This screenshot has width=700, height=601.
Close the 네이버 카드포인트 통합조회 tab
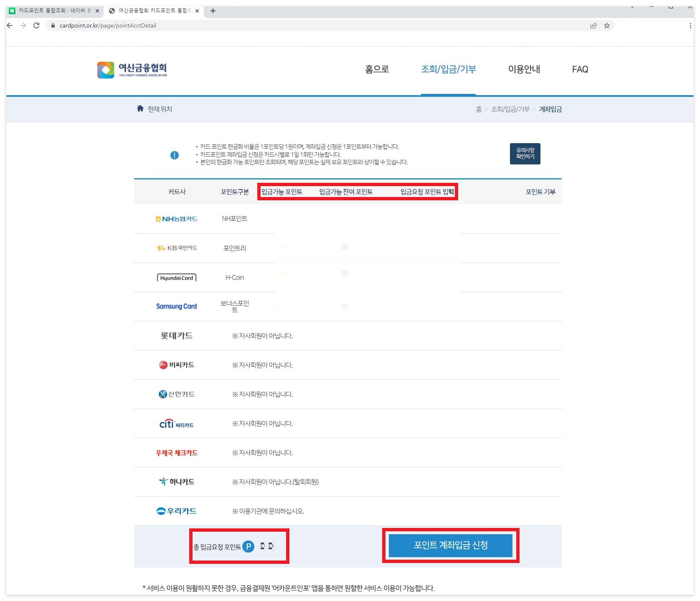[97, 11]
